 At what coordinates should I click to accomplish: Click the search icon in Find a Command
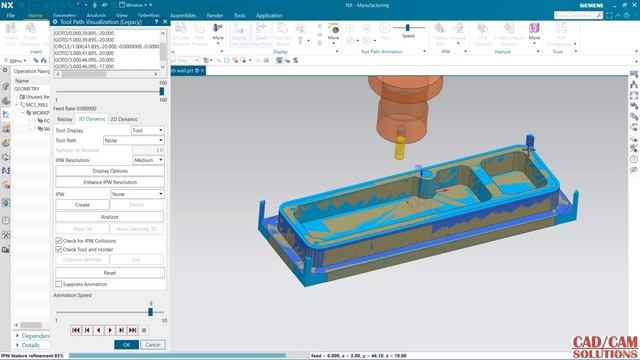[599, 15]
